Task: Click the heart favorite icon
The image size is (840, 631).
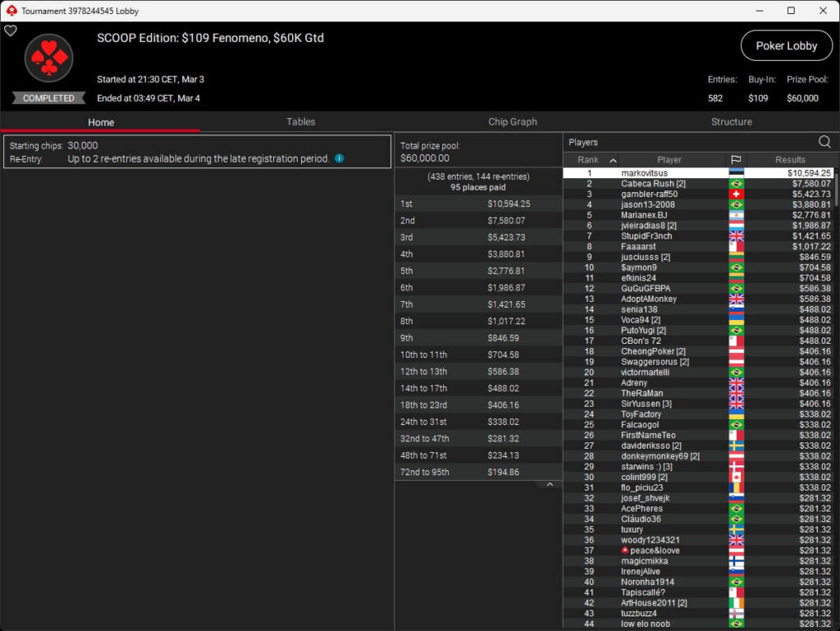Action: click(x=11, y=31)
